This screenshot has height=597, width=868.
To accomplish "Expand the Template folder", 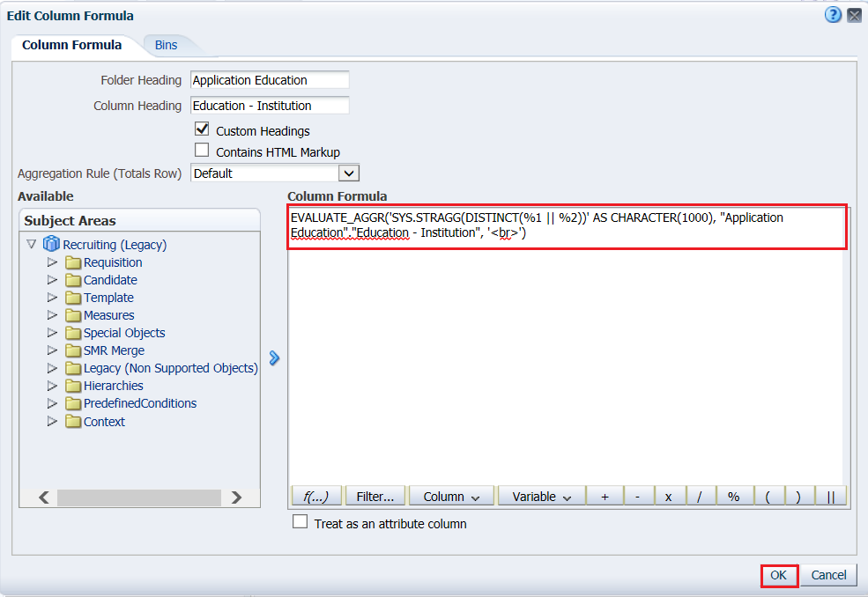I will (x=52, y=298).
